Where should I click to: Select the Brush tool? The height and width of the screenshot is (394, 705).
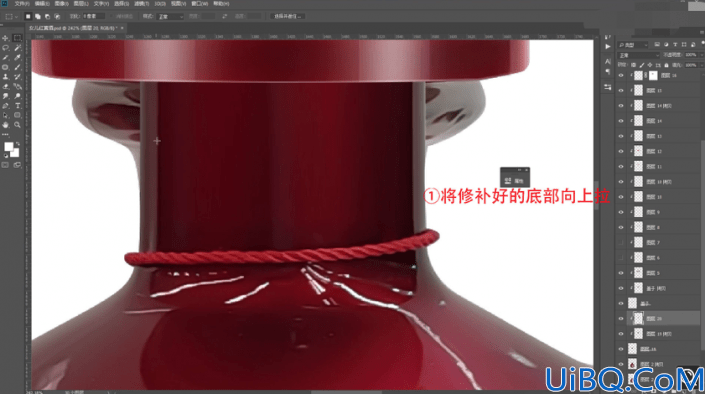(17, 67)
